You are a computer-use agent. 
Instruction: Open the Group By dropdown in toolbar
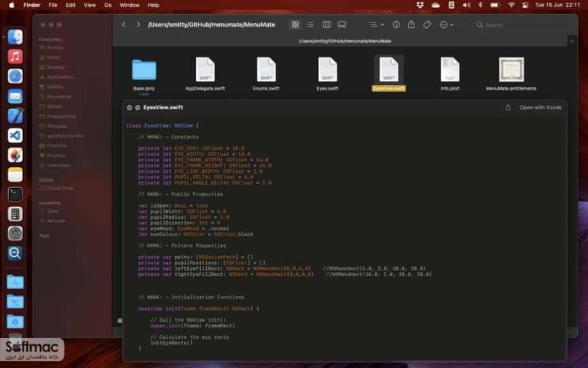click(x=376, y=25)
